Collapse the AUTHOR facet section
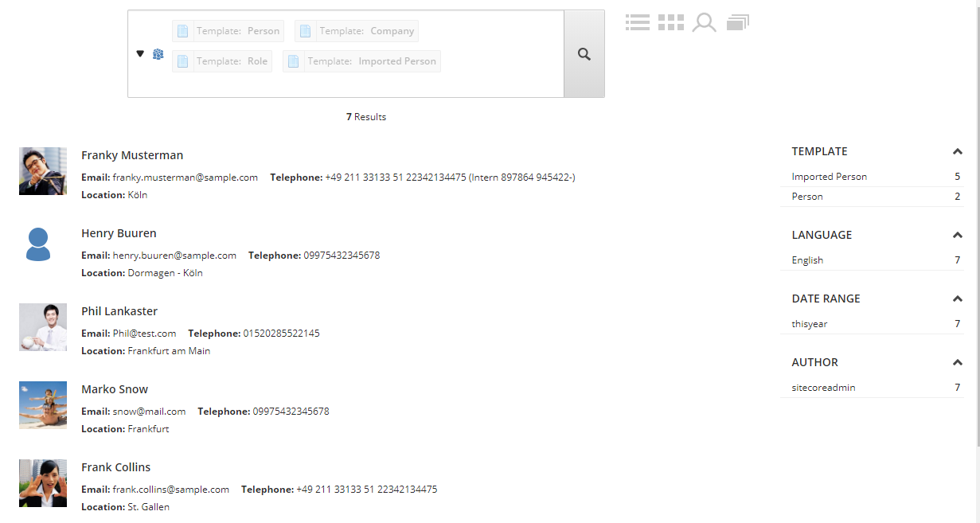This screenshot has width=980, height=523. coord(957,362)
